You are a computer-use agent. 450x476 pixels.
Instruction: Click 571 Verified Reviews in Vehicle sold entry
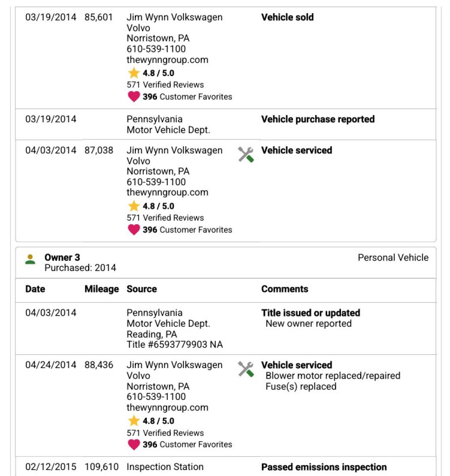(x=165, y=84)
